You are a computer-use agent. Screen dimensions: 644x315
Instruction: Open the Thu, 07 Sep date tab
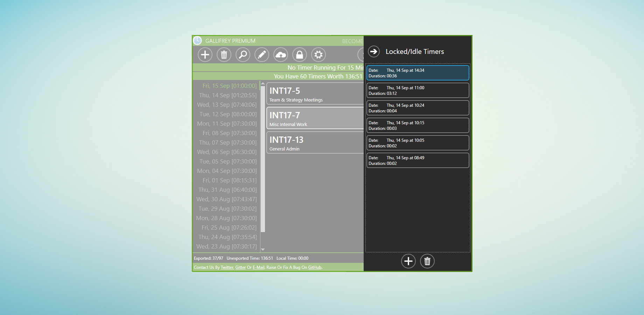point(228,142)
